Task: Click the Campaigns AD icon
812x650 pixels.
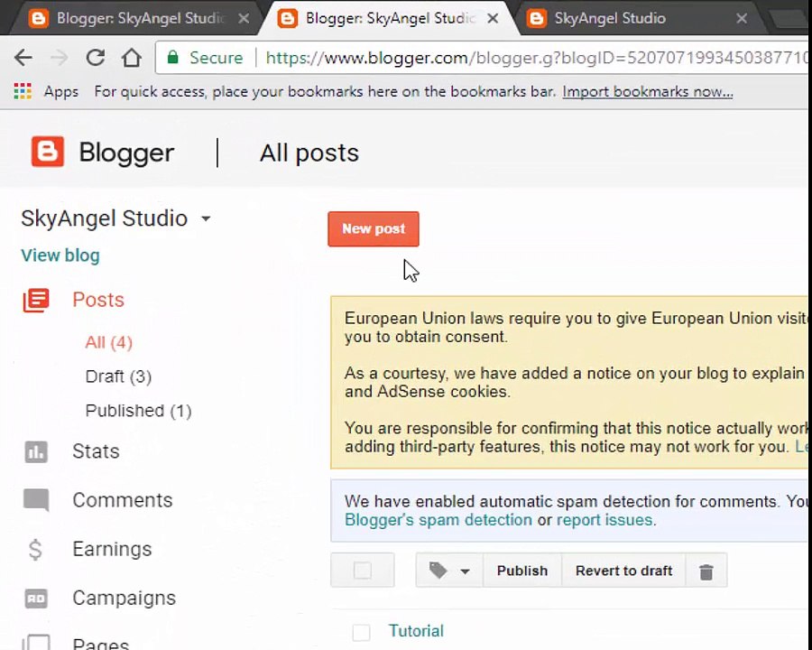Action: 36,599
